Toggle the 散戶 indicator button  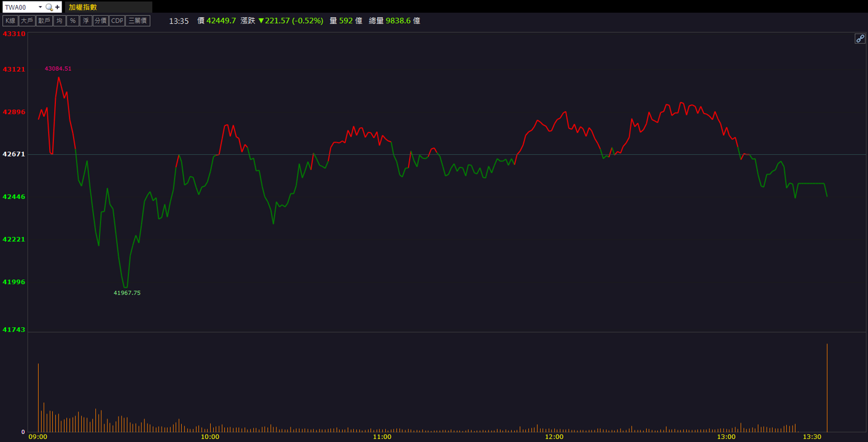[44, 21]
